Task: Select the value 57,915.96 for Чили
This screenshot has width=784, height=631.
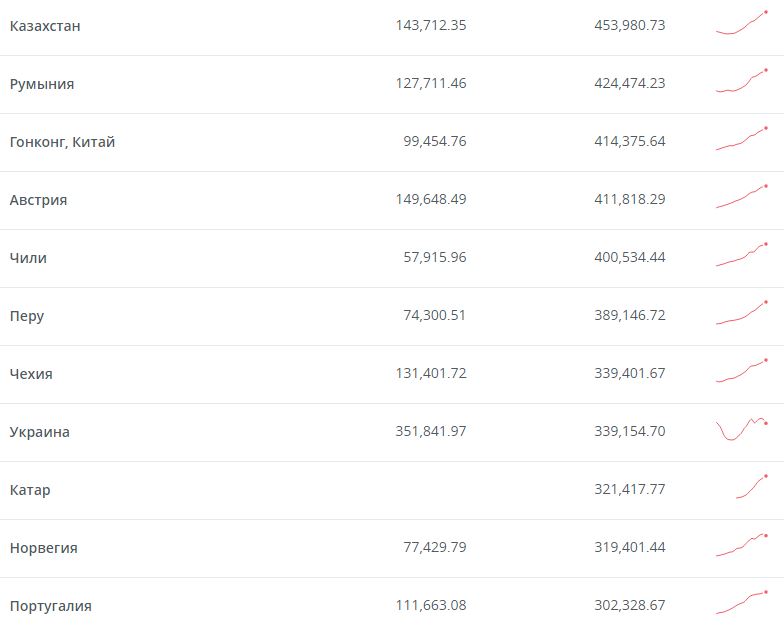Action: pyautogui.click(x=435, y=257)
